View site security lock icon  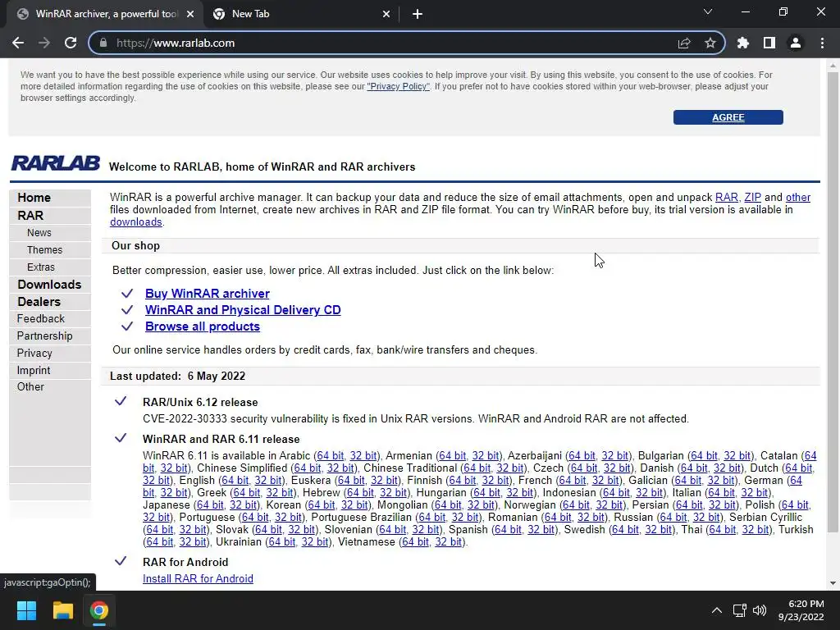[x=103, y=43]
